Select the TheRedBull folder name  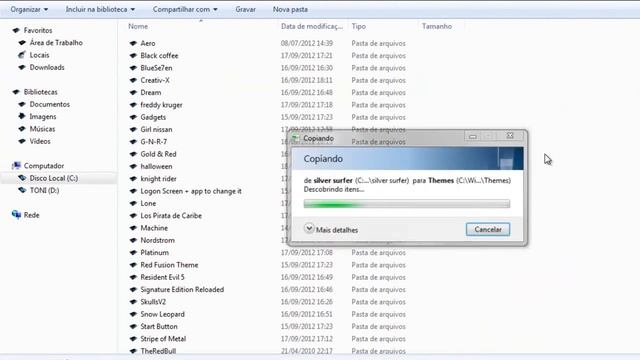coord(158,351)
